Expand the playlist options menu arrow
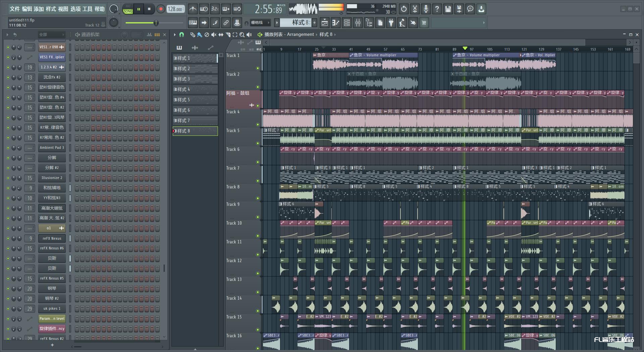Screen dimensions: 644x352 tap(174, 35)
